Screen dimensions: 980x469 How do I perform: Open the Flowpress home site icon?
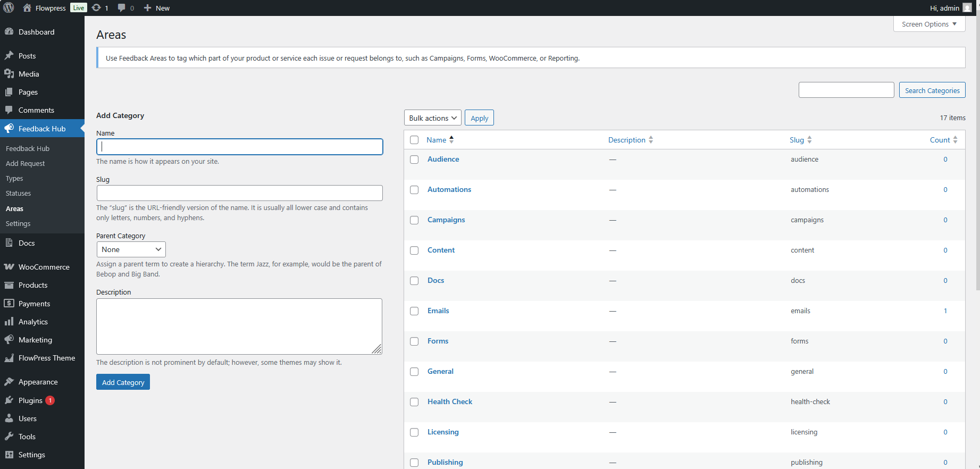[27, 8]
